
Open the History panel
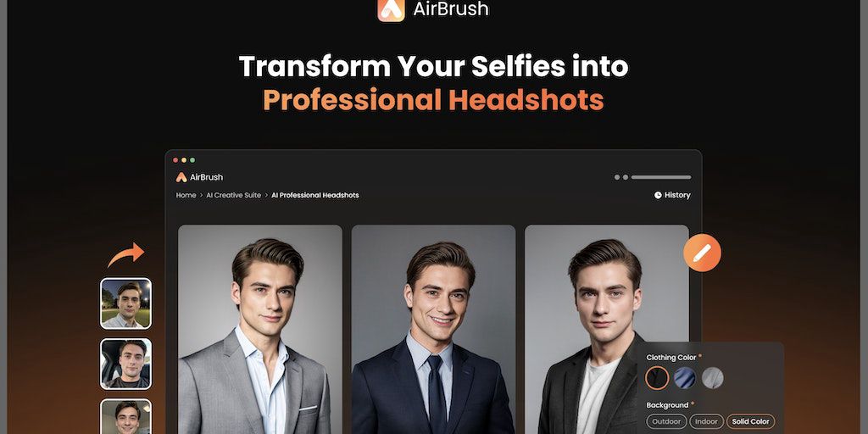click(x=672, y=195)
